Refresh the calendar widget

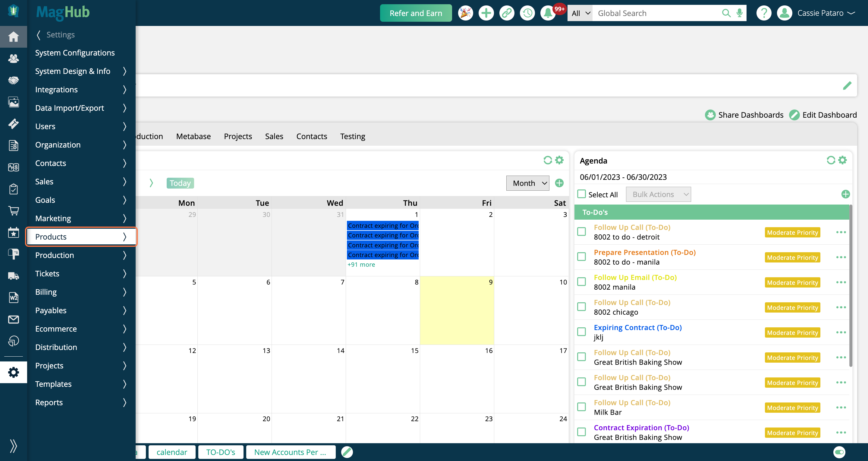548,160
